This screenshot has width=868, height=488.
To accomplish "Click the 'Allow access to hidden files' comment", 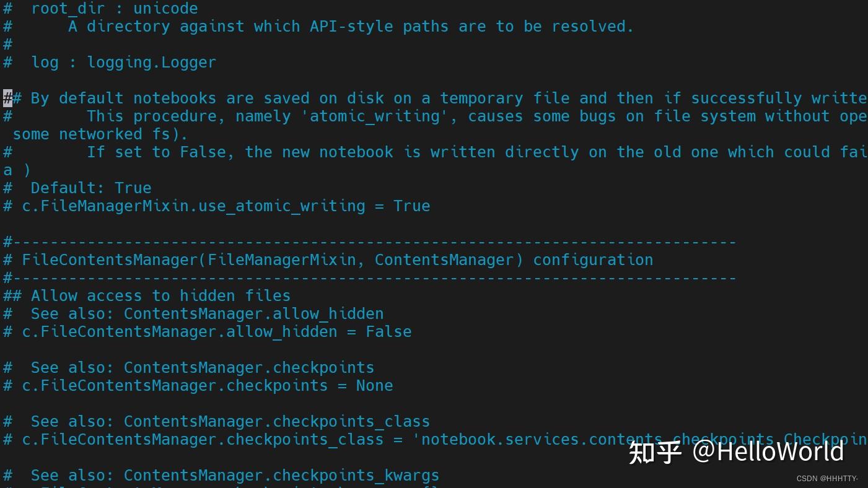I will coord(160,296).
